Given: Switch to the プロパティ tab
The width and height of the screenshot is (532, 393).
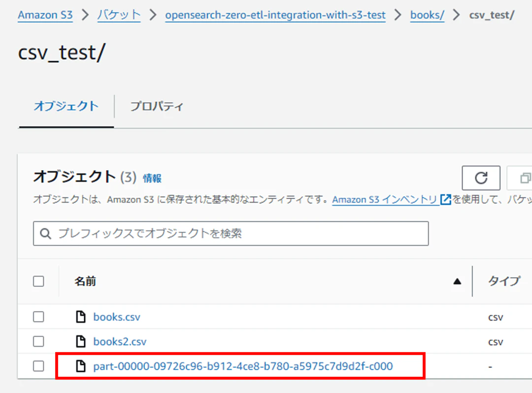Looking at the screenshot, I should point(157,106).
